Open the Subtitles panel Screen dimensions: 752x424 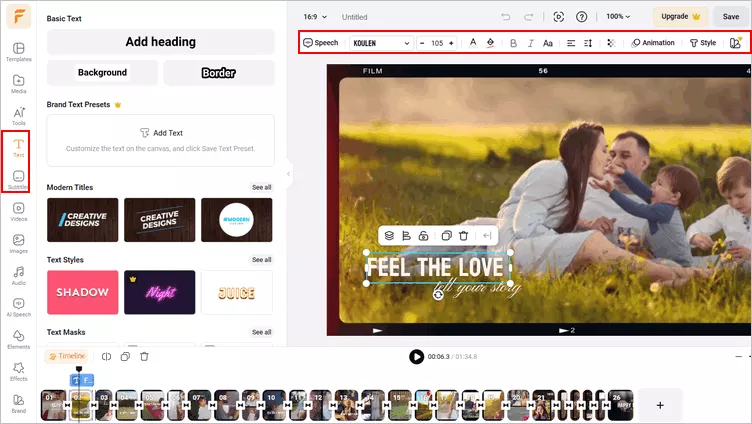coord(19,180)
